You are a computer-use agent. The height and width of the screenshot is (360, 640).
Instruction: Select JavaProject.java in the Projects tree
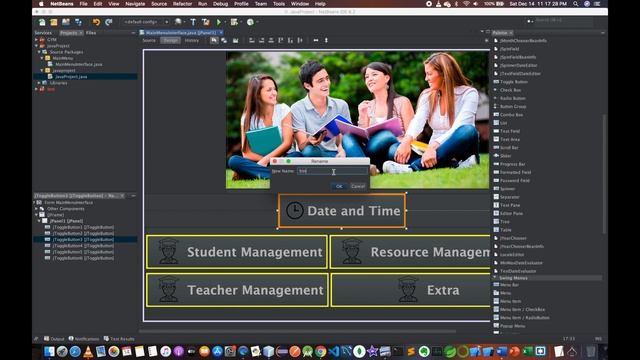71,76
